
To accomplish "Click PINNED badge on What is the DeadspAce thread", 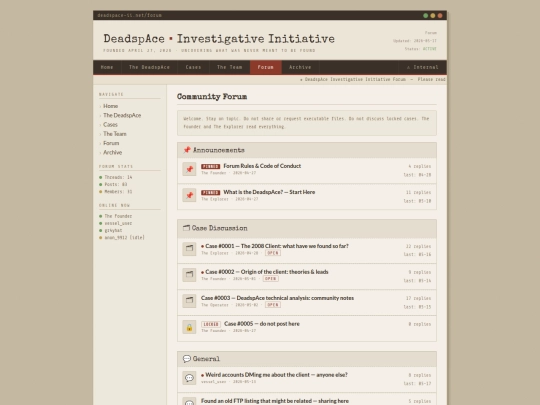I will click(210, 193).
